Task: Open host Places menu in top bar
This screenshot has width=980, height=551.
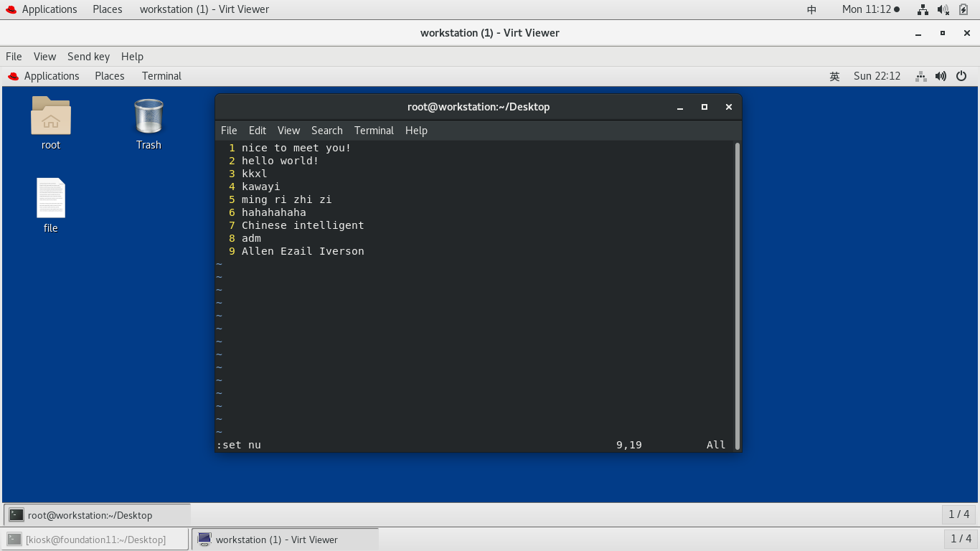Action: click(108, 9)
